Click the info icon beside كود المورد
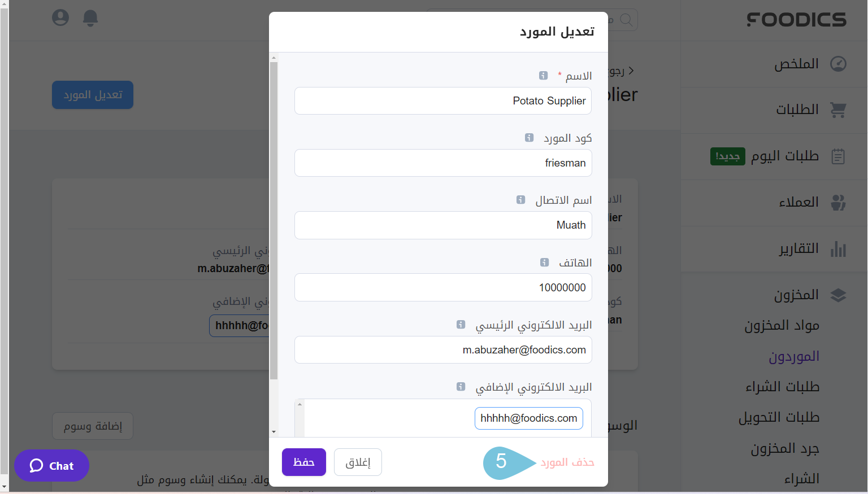 (x=529, y=138)
